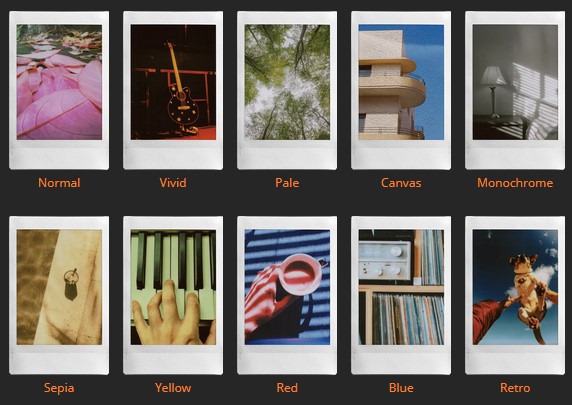Select the Blue vinyl records photo

(x=401, y=295)
